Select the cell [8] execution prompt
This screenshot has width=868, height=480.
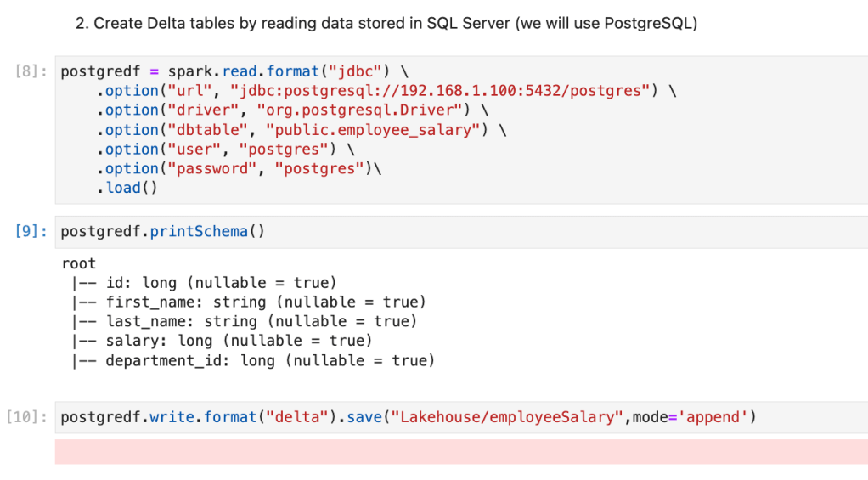33,71
